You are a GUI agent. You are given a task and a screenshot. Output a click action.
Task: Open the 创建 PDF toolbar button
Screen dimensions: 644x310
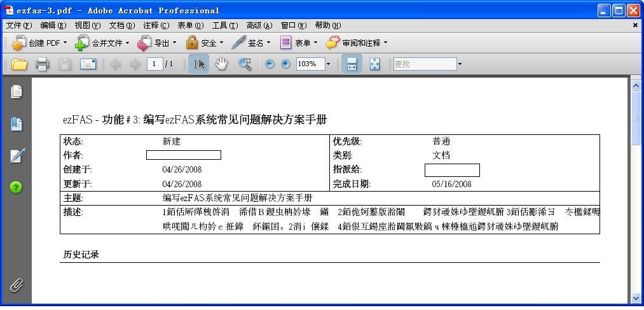(x=40, y=43)
